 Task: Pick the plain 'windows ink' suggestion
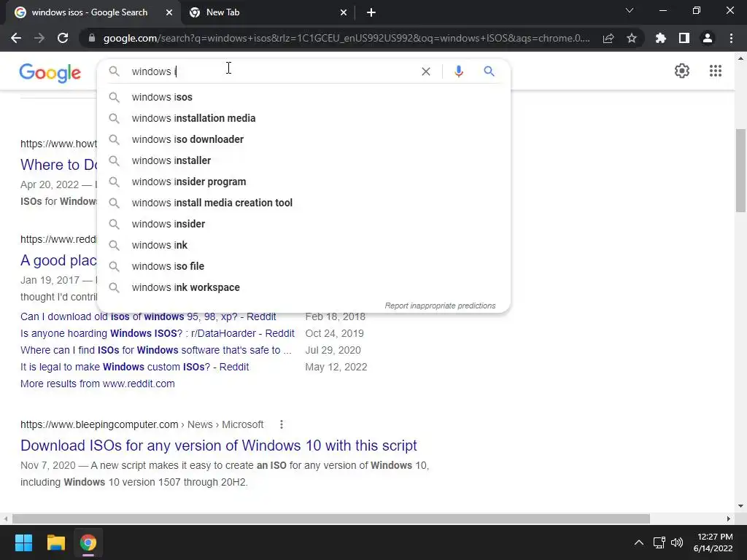pos(304,245)
